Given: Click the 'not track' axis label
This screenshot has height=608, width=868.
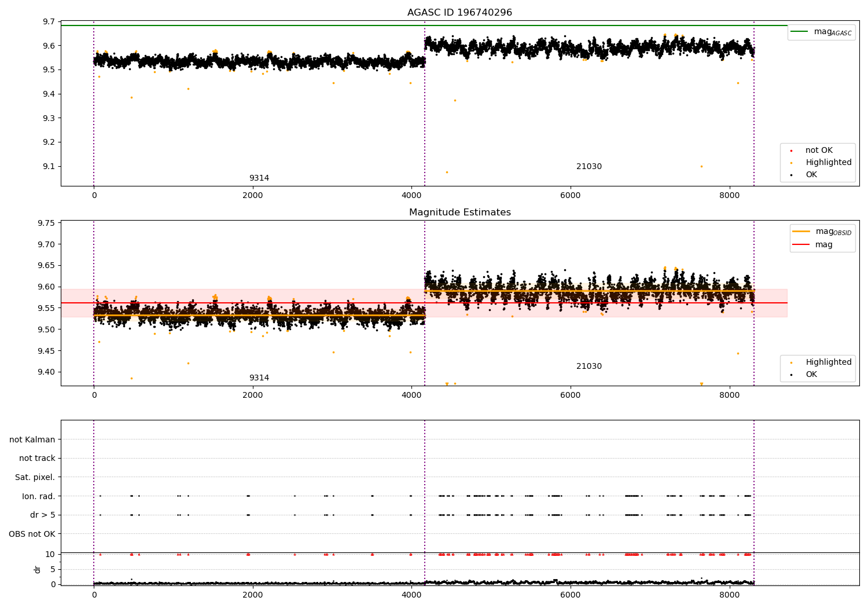Looking at the screenshot, I should (37, 459).
